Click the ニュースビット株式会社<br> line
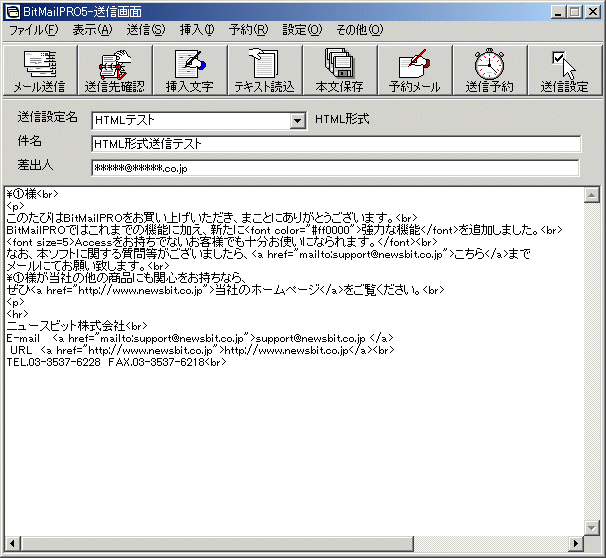The image size is (606, 558). (77, 326)
